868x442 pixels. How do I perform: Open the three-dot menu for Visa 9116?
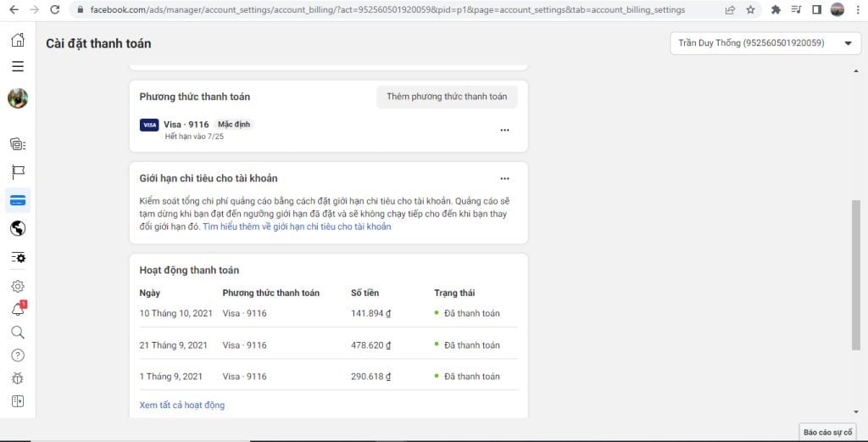pos(504,130)
